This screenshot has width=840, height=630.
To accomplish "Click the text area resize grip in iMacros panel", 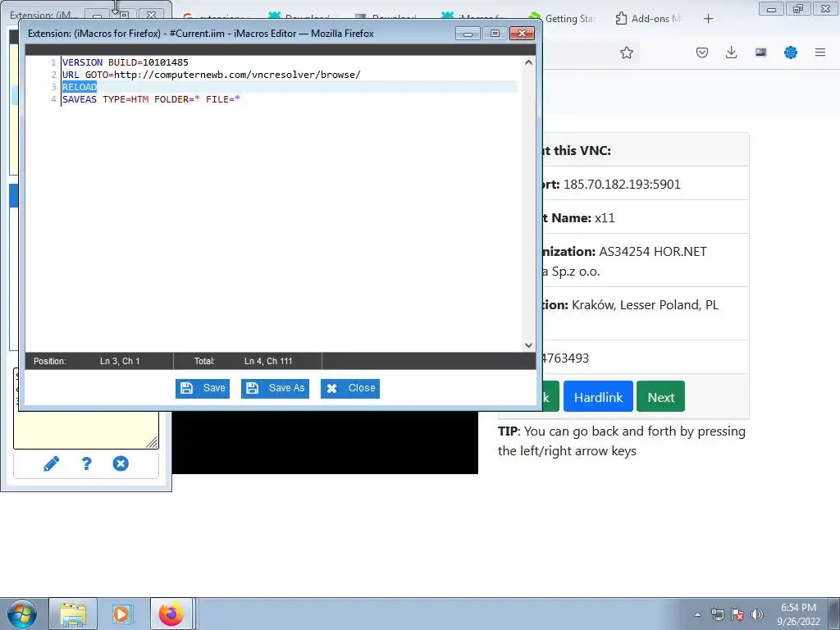I will pos(152,442).
